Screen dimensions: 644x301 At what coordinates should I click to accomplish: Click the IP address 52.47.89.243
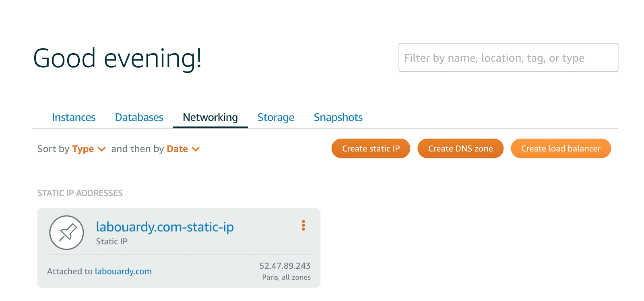pos(285,266)
